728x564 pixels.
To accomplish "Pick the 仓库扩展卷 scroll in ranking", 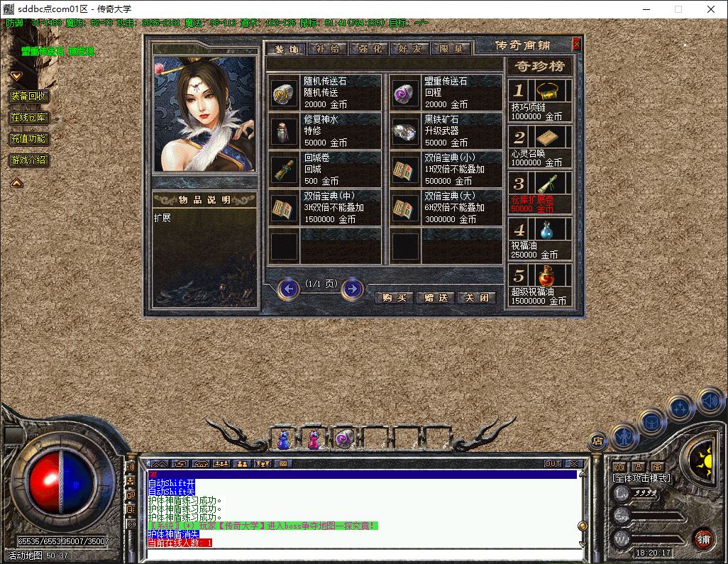I will [x=548, y=183].
